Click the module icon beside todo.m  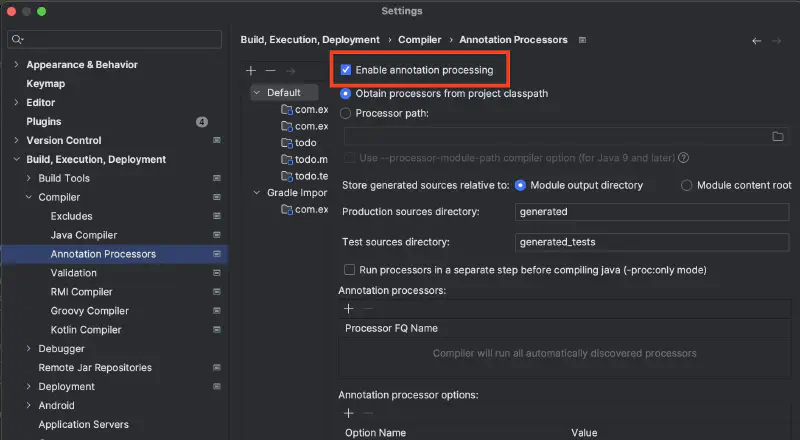point(287,159)
